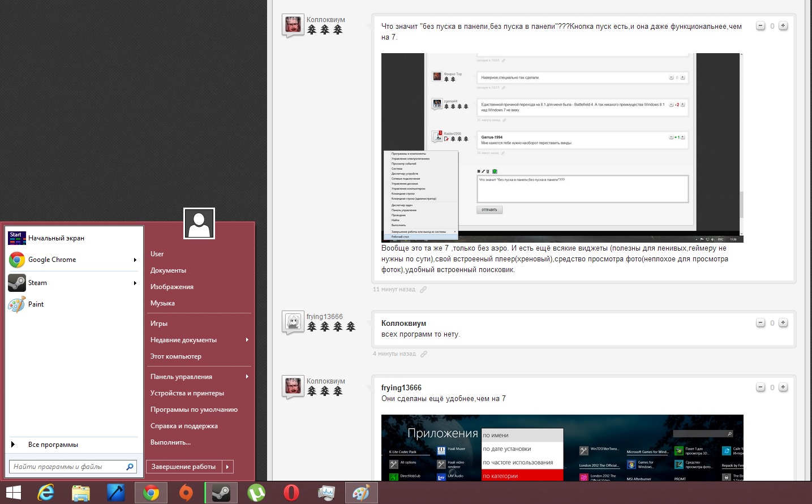This screenshot has width=812, height=504.
Task: Click the 4 минуты назад timestamp
Action: click(x=394, y=354)
